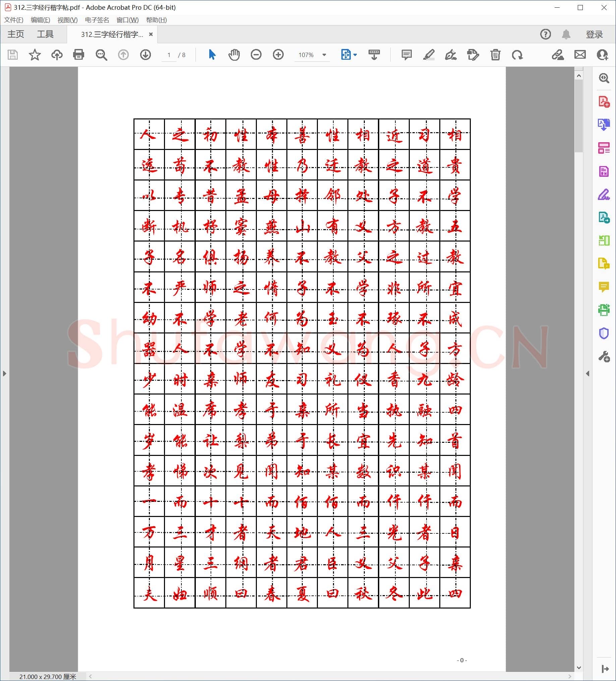
Task: Select the Hand pan tool
Action: coord(234,55)
